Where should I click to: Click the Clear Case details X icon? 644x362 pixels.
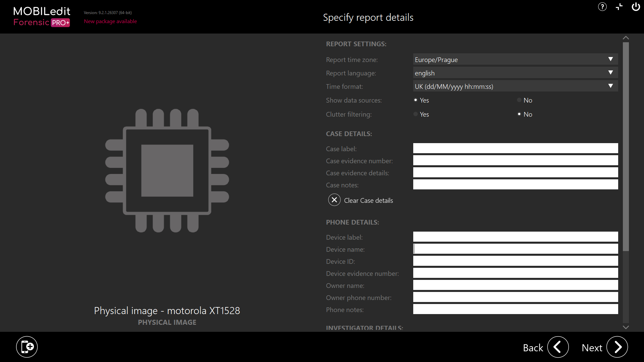point(334,200)
